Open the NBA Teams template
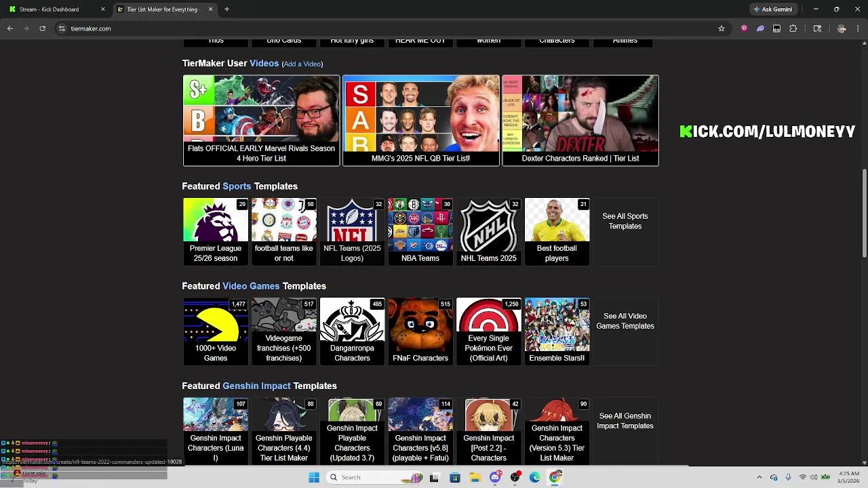The image size is (868, 488). (420, 231)
